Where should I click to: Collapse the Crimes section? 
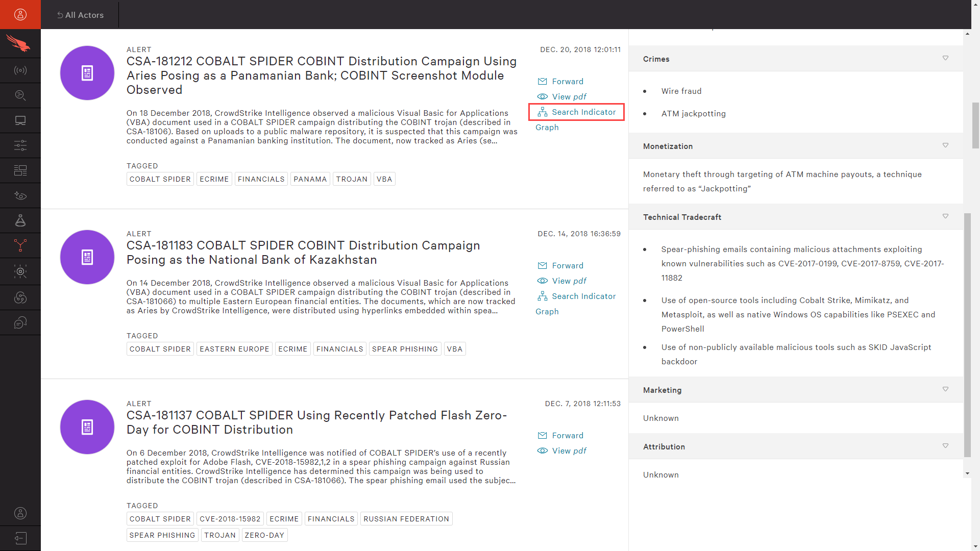coord(945,58)
